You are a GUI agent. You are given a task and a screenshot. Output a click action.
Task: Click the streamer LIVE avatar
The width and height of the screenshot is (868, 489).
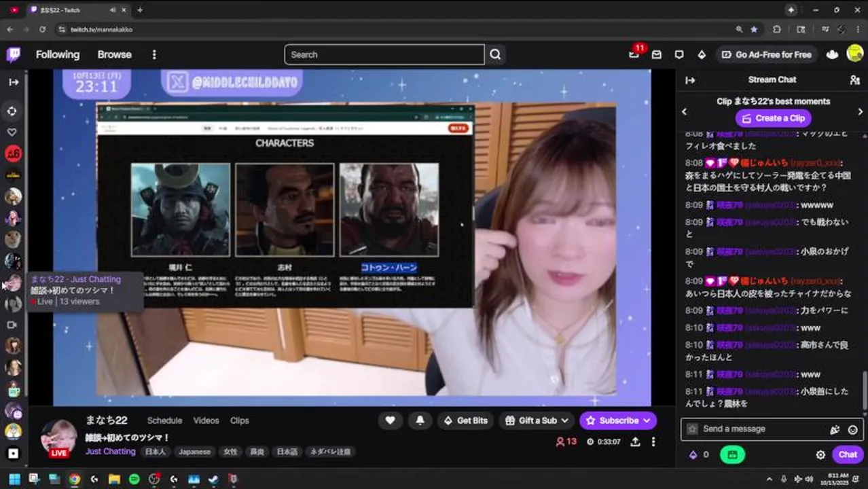[58, 438]
